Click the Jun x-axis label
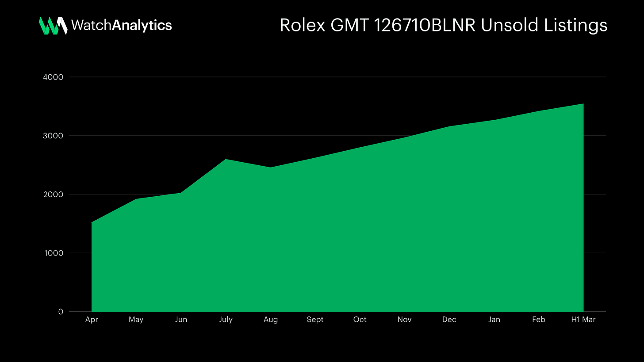 click(181, 320)
